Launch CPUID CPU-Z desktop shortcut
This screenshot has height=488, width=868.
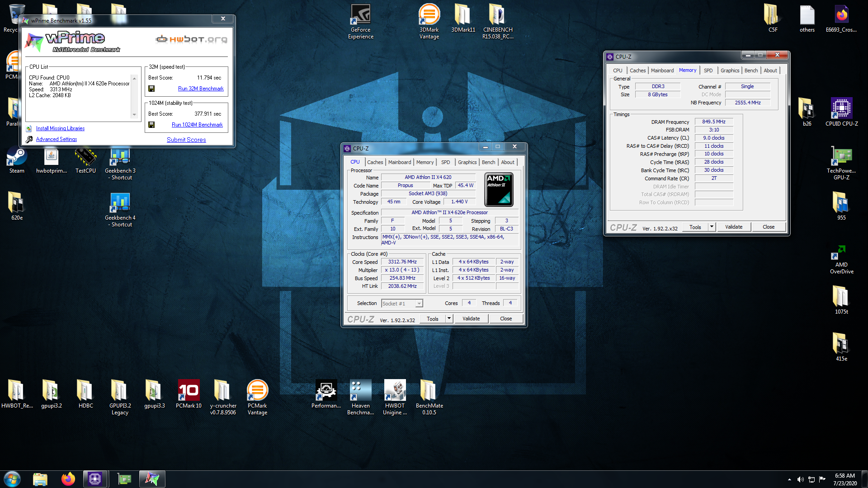coord(841,112)
